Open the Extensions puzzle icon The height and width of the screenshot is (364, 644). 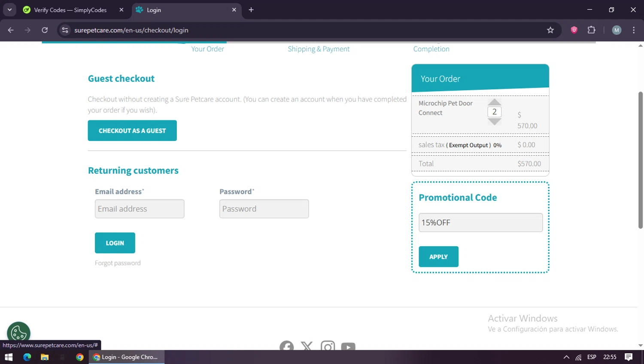tap(592, 30)
